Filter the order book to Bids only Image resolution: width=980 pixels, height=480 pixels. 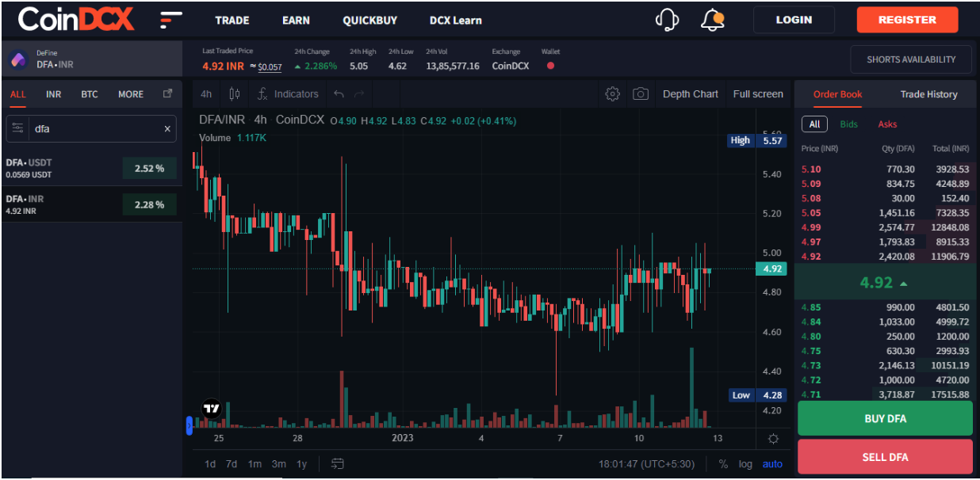[848, 124]
